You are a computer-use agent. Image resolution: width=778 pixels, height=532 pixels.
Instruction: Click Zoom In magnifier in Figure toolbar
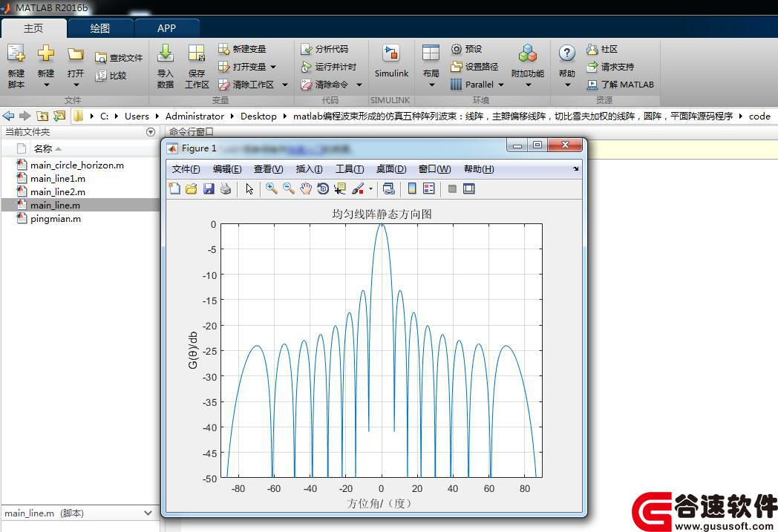tap(272, 188)
